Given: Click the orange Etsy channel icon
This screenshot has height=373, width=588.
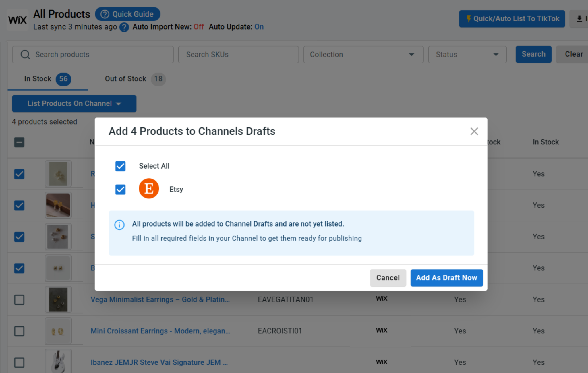Looking at the screenshot, I should tap(149, 189).
